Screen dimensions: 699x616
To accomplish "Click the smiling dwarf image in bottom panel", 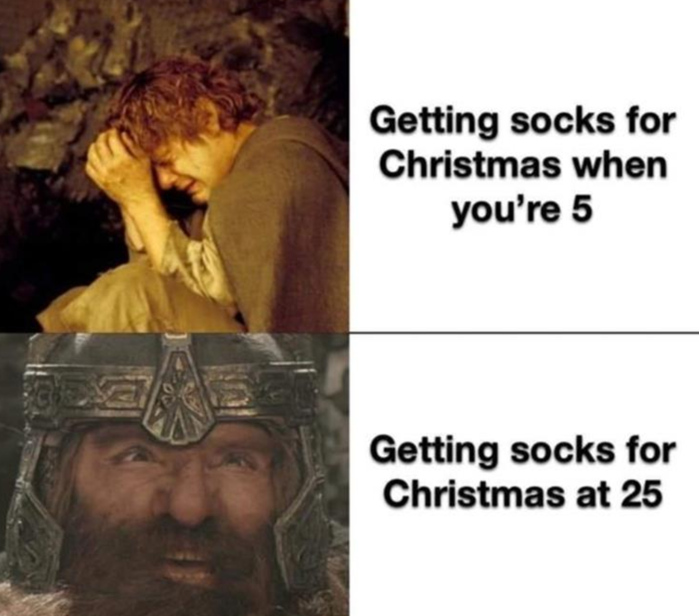I will [x=175, y=474].
